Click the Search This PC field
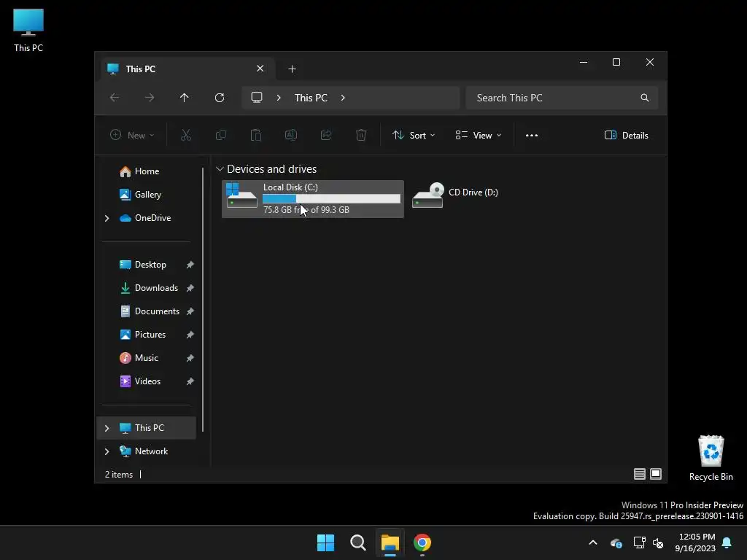 pyautogui.click(x=562, y=98)
